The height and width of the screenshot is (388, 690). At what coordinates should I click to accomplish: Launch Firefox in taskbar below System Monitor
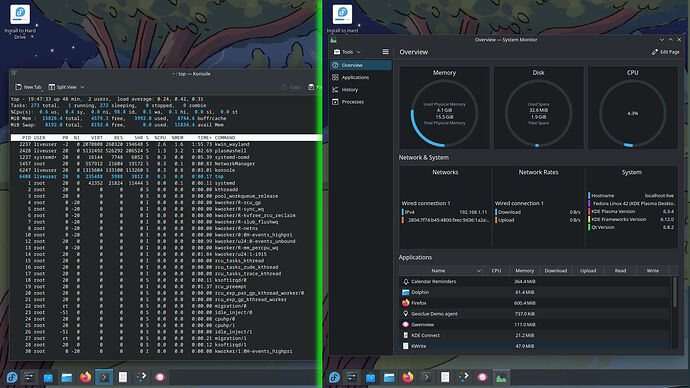click(x=408, y=377)
